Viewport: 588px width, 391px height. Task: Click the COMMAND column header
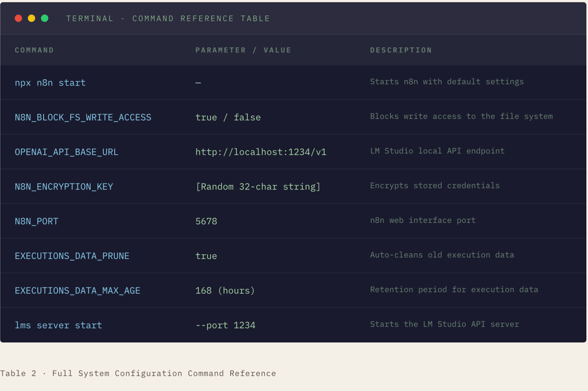point(34,50)
